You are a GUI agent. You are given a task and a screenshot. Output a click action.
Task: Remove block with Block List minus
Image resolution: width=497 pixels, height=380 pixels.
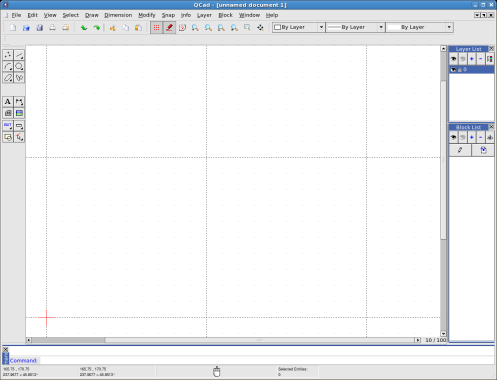point(481,137)
